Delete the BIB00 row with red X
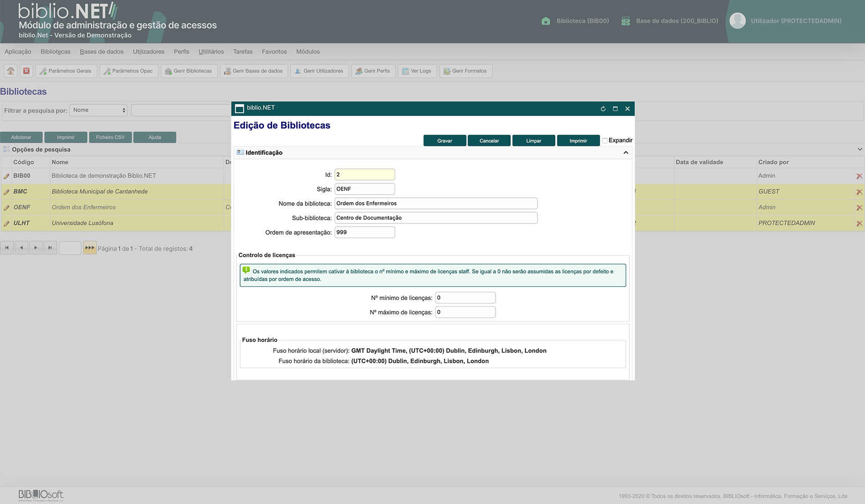 [x=859, y=176]
